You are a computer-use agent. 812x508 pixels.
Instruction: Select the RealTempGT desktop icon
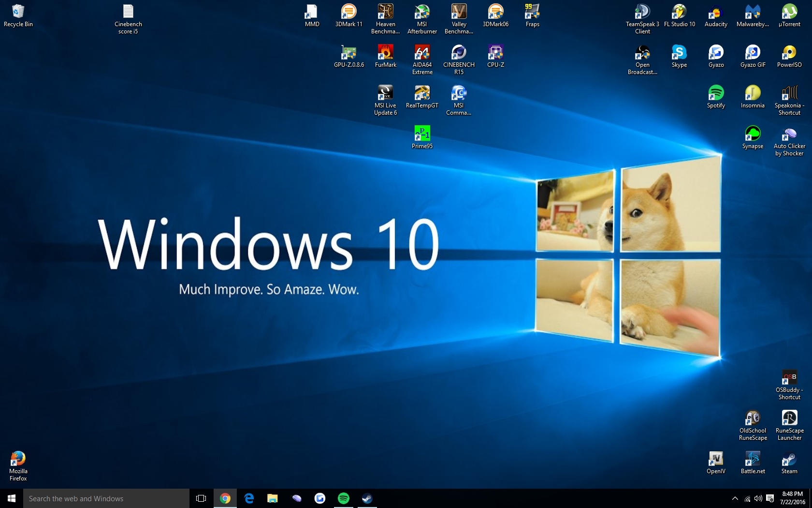[422, 97]
